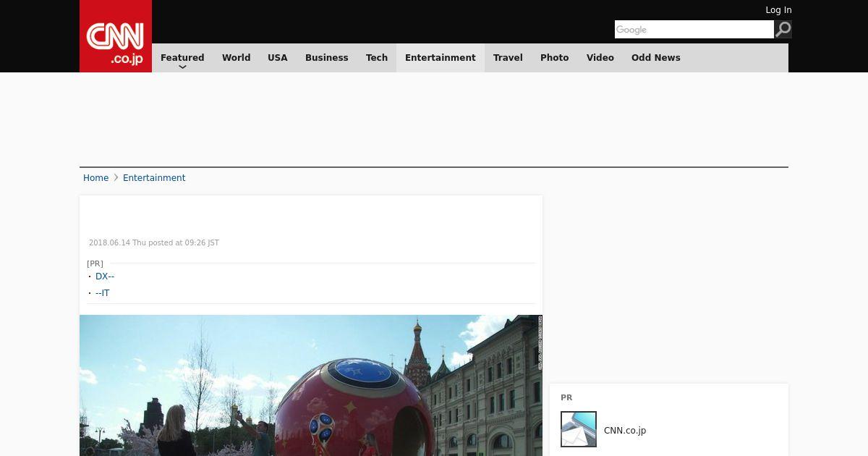Viewport: 868px width, 456px height.
Task: Click the CNN.co.jp logo
Action: point(116,36)
